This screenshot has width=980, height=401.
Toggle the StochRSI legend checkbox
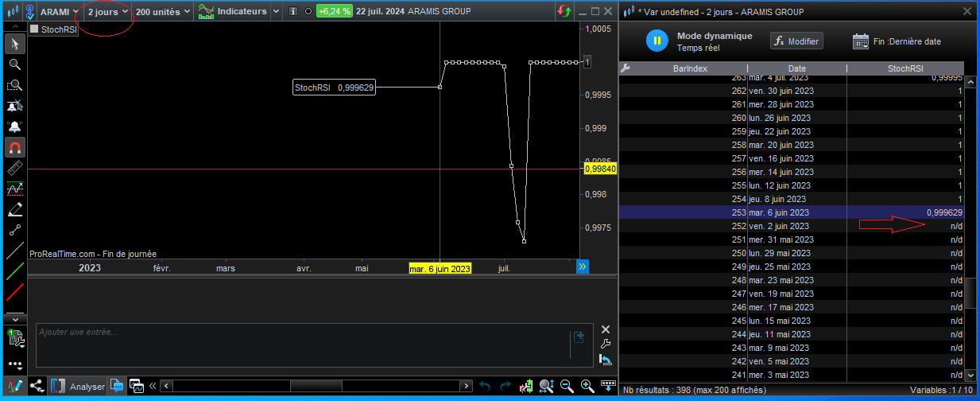(34, 29)
